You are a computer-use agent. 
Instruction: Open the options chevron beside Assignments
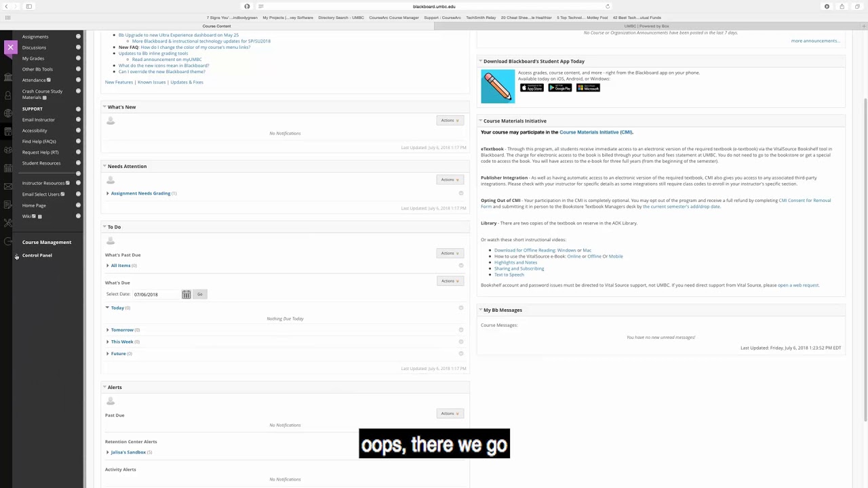pyautogui.click(x=78, y=37)
